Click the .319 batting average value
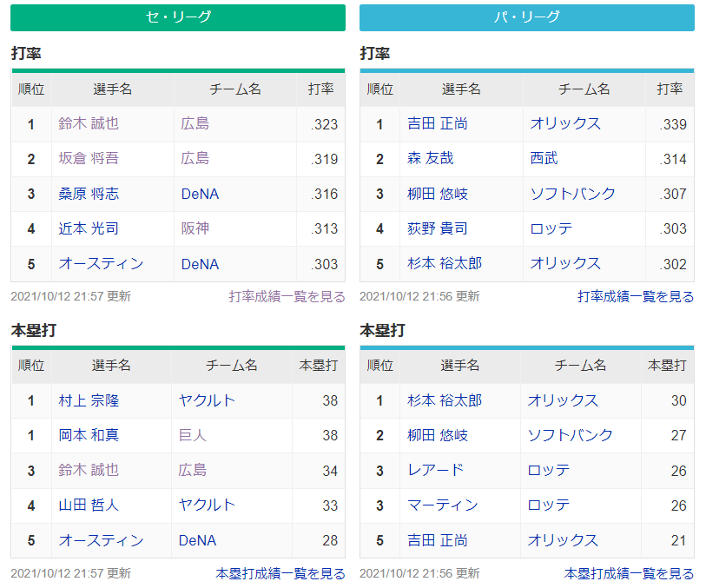Image resolution: width=706 pixels, height=588 pixels. pos(324,159)
